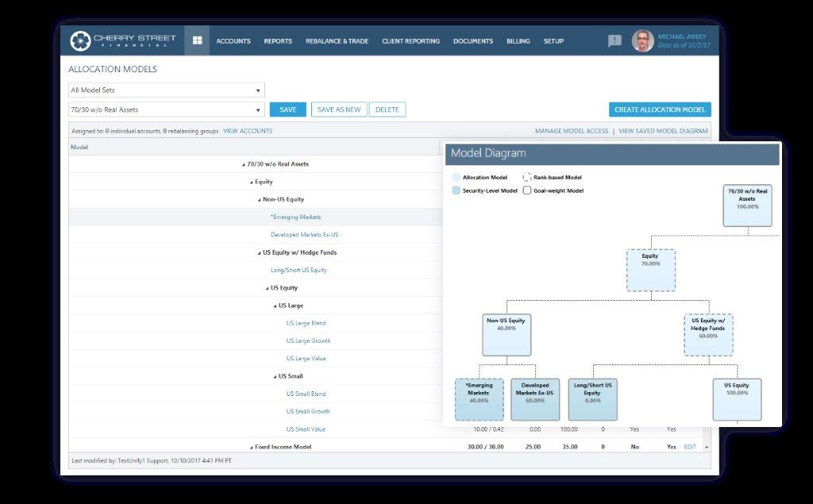
Task: Collapse the 70/30 w/o Real Assets tree row
Action: click(244, 165)
